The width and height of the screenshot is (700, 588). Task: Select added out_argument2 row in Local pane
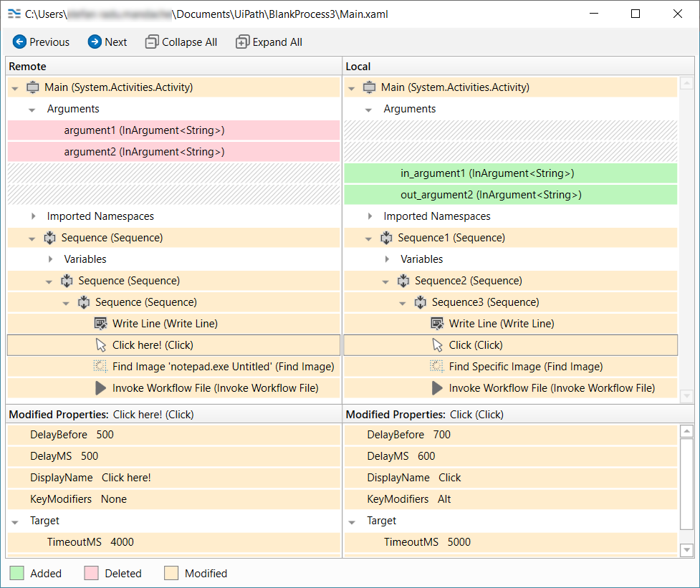point(510,195)
